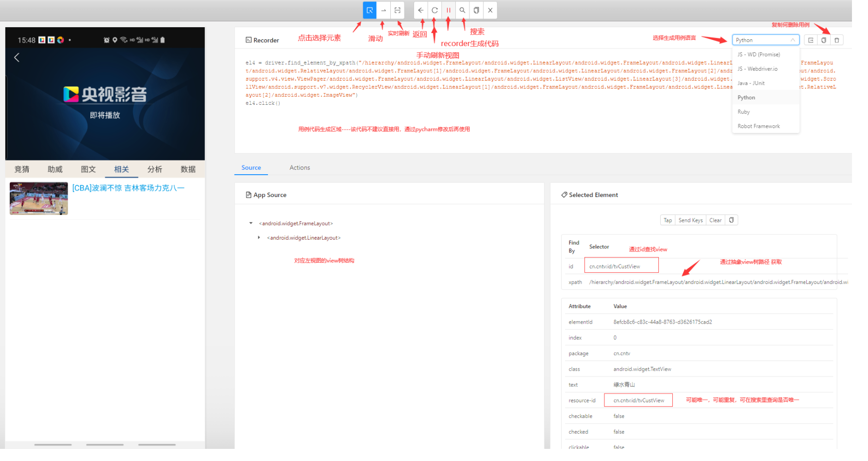The height and width of the screenshot is (461, 868).
Task: Click the xpath selector hierarchy value
Action: tap(718, 282)
